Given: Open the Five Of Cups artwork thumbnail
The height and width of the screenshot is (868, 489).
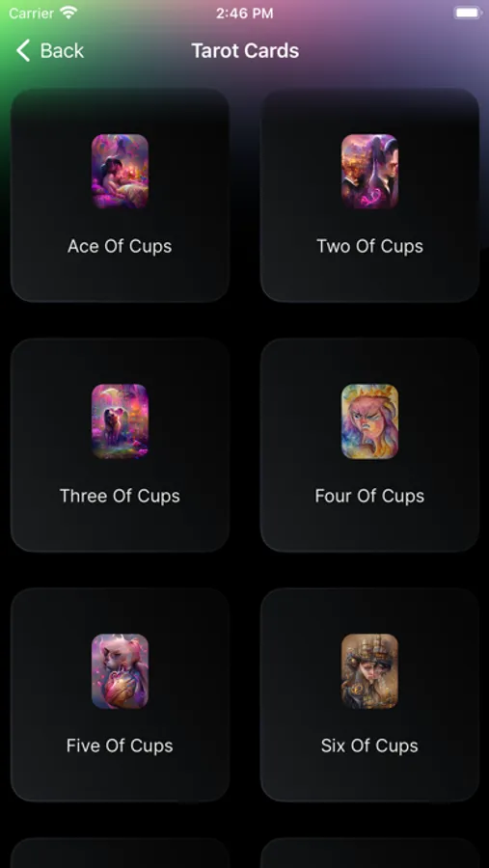Looking at the screenshot, I should coord(120,671).
